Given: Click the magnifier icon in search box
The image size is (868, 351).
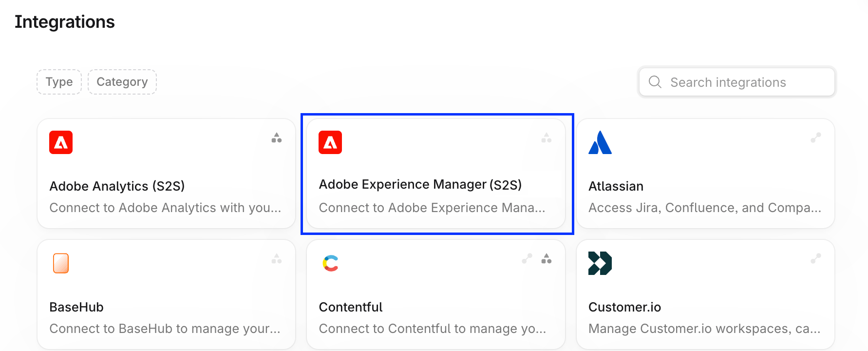Looking at the screenshot, I should coord(655,82).
